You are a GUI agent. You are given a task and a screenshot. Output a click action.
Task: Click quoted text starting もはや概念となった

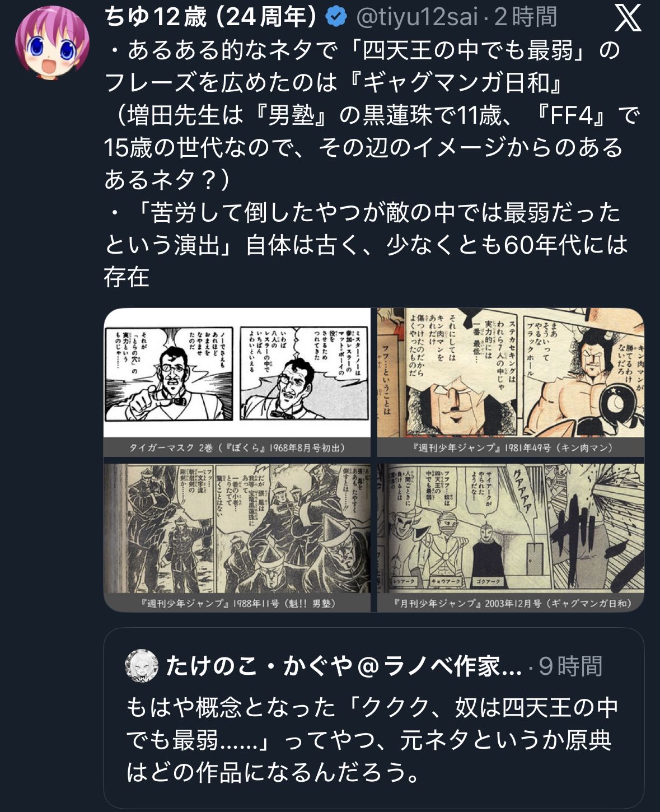(x=372, y=740)
